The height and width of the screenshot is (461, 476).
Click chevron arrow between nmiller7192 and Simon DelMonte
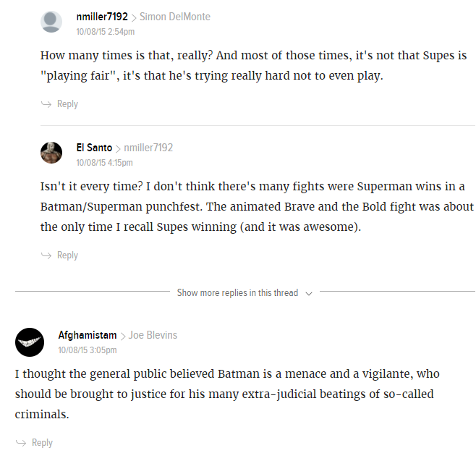[134, 18]
